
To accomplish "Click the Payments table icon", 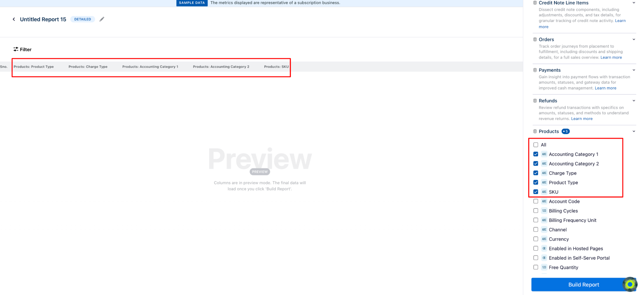I will (535, 70).
